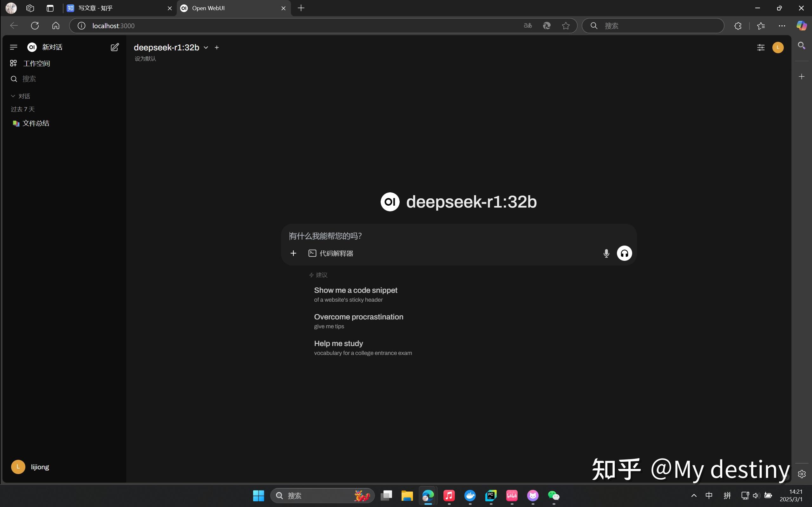Open chat controls with the sliders icon
The width and height of the screenshot is (812, 507).
coord(761,47)
